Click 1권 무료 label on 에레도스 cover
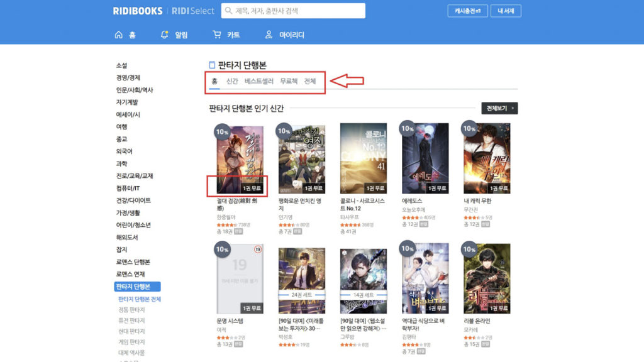Viewport: 644px width, 362px height. (x=436, y=188)
